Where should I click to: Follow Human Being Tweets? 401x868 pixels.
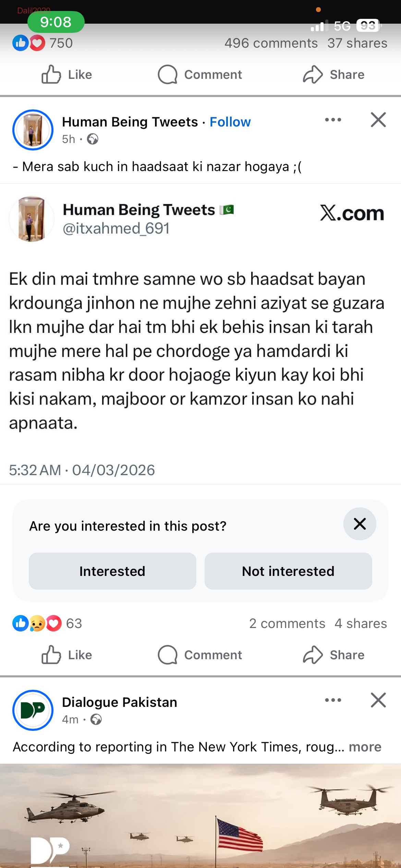click(230, 122)
